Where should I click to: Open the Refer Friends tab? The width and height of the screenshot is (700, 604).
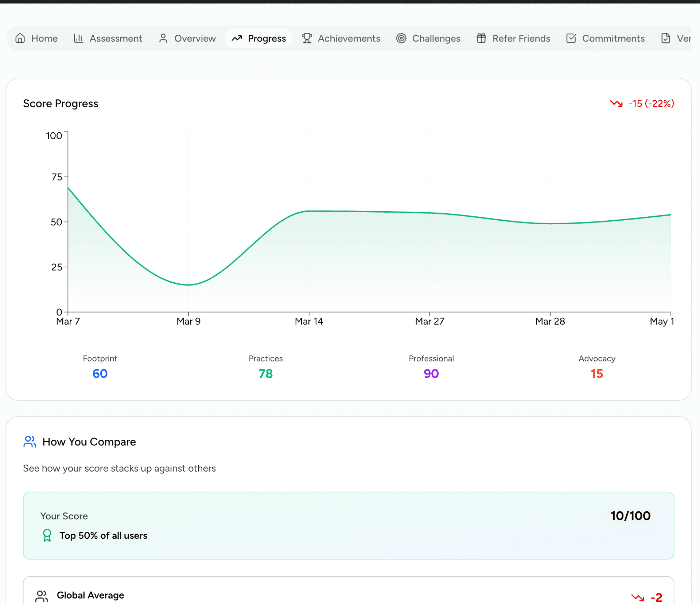(x=513, y=38)
